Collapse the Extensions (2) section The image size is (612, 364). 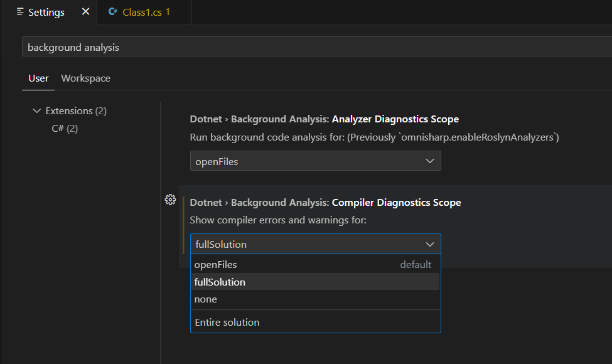(x=37, y=110)
